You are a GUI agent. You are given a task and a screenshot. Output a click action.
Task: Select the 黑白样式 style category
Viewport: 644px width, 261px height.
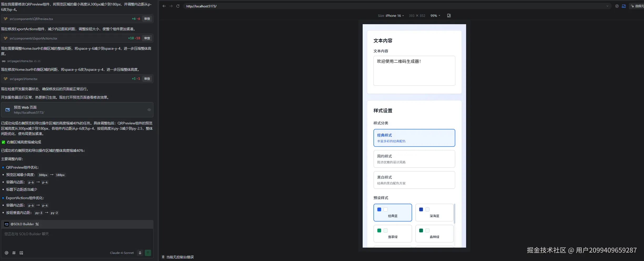414,180
